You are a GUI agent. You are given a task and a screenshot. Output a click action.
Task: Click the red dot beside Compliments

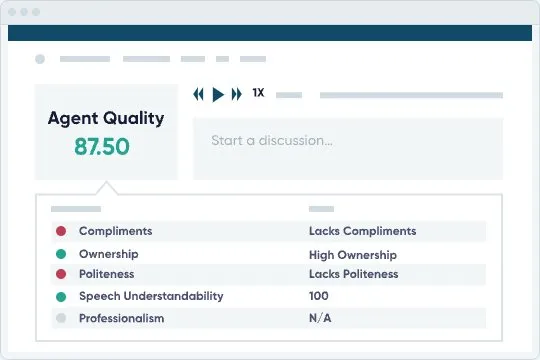point(61,231)
